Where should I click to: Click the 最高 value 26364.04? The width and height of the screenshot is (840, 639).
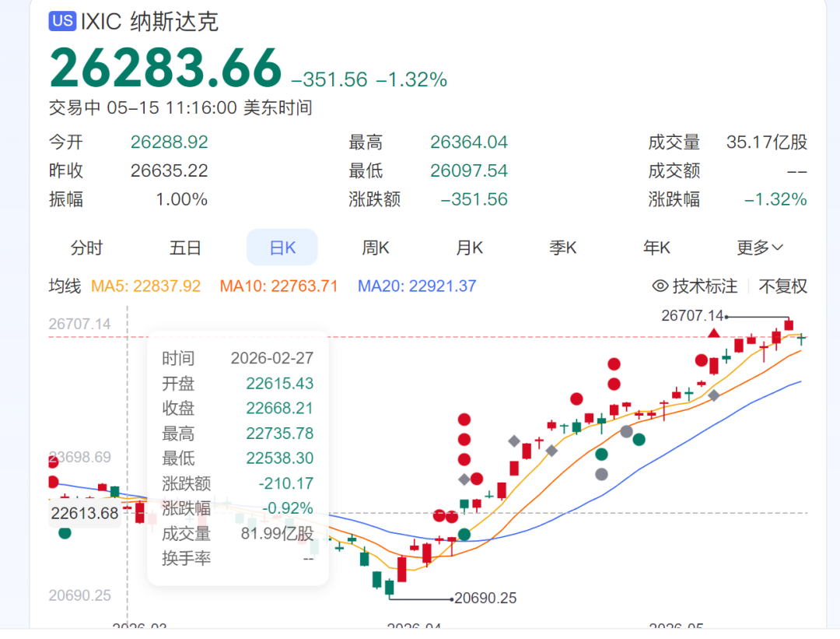pyautogui.click(x=469, y=142)
